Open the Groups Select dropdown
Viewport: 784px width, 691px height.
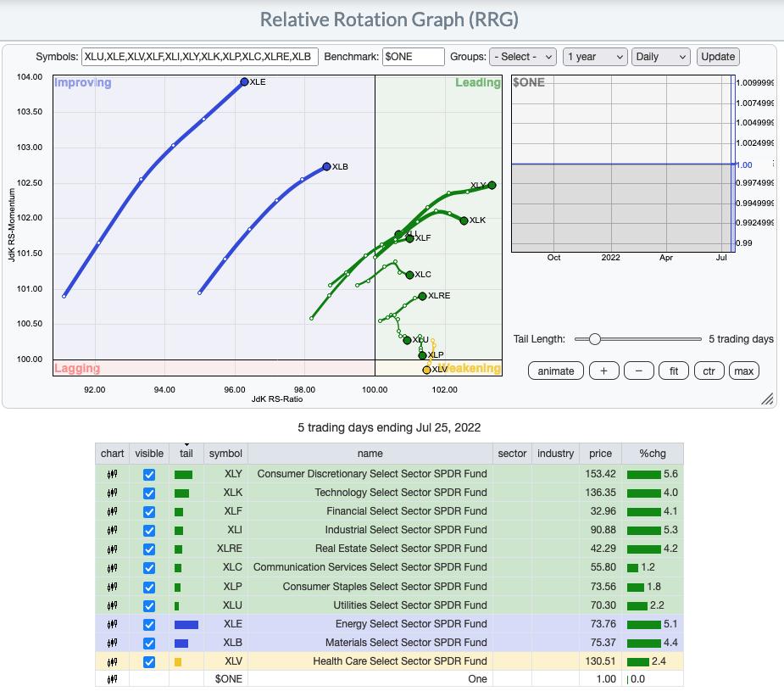tap(522, 57)
